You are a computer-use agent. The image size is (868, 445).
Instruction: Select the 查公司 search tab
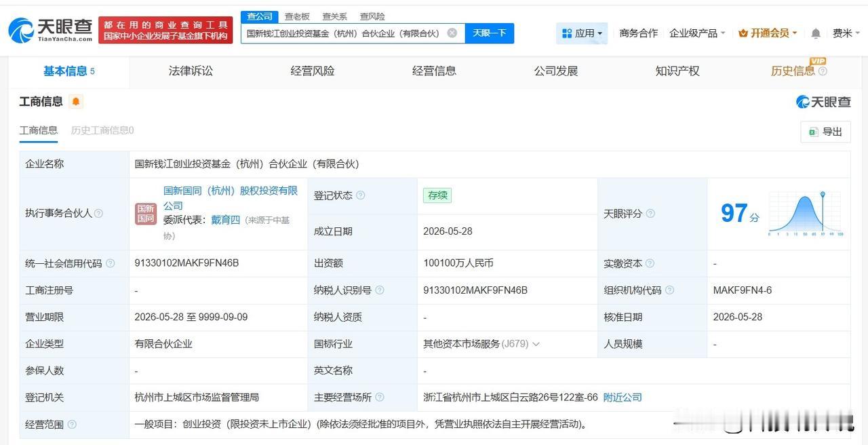tap(260, 16)
